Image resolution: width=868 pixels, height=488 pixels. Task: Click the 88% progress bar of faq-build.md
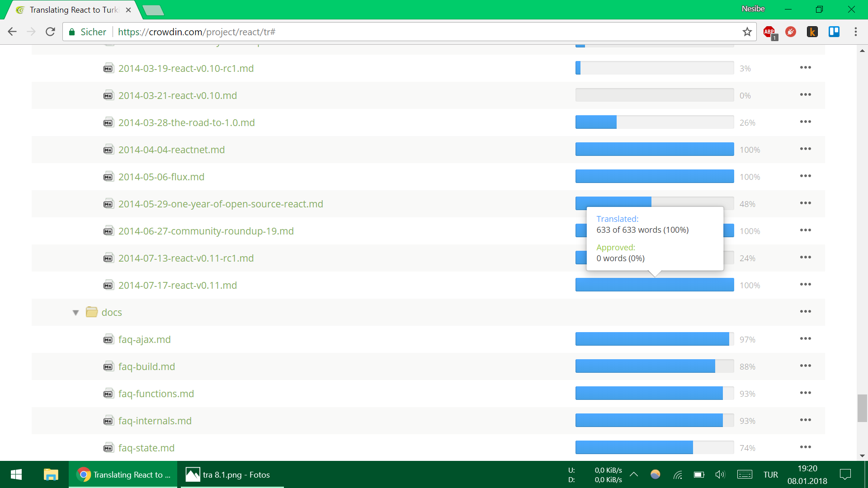pyautogui.click(x=655, y=366)
